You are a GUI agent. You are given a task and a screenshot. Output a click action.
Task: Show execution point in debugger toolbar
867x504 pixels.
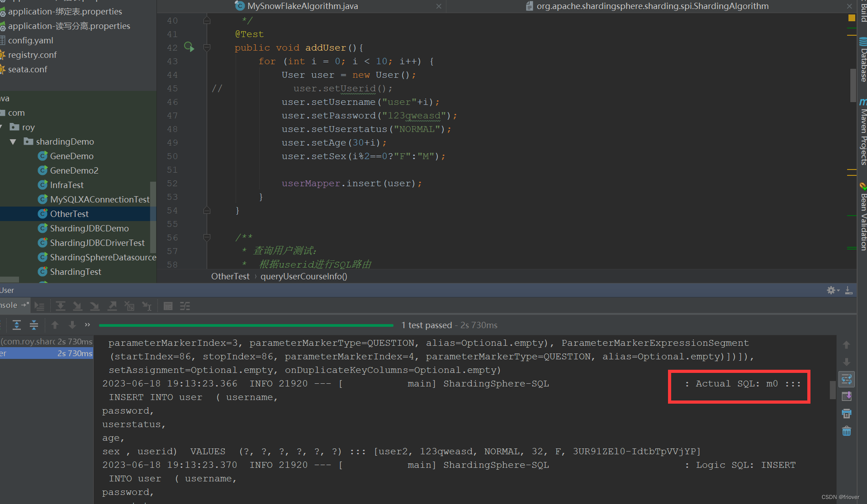[x=40, y=306]
